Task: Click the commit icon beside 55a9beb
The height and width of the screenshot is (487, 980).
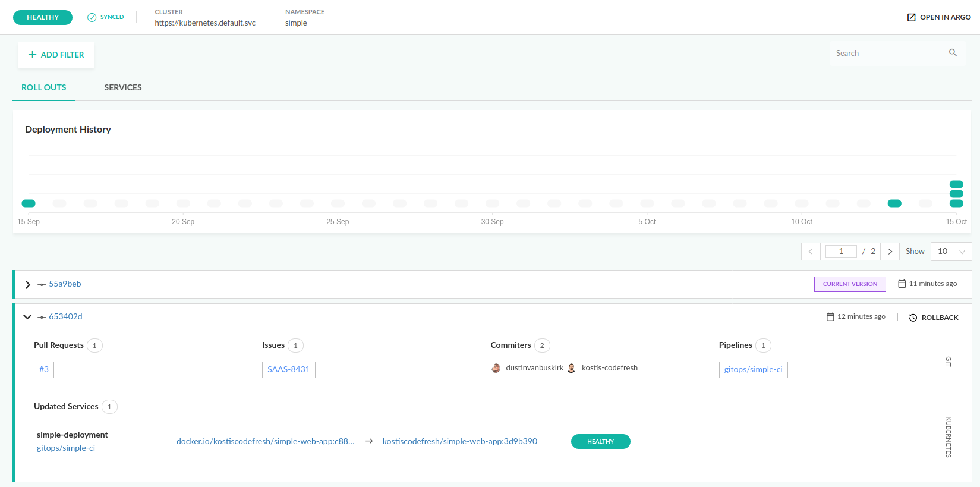Action: (42, 284)
